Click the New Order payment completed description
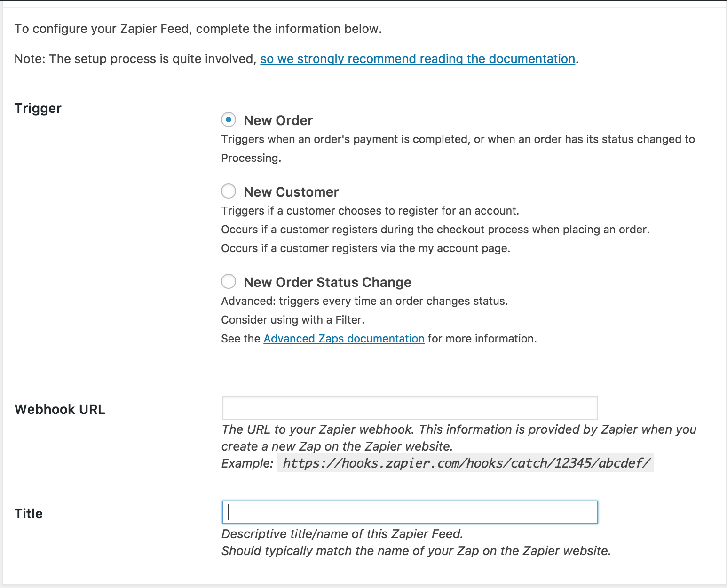Screen dimensions: 727x588 tap(458, 149)
